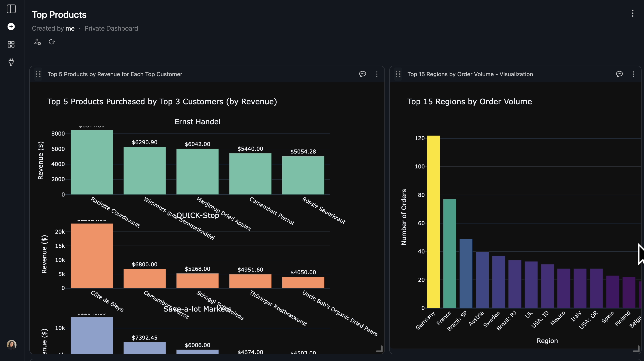Click the yellow Germany bar
The image size is (644, 361).
pyautogui.click(x=433, y=222)
